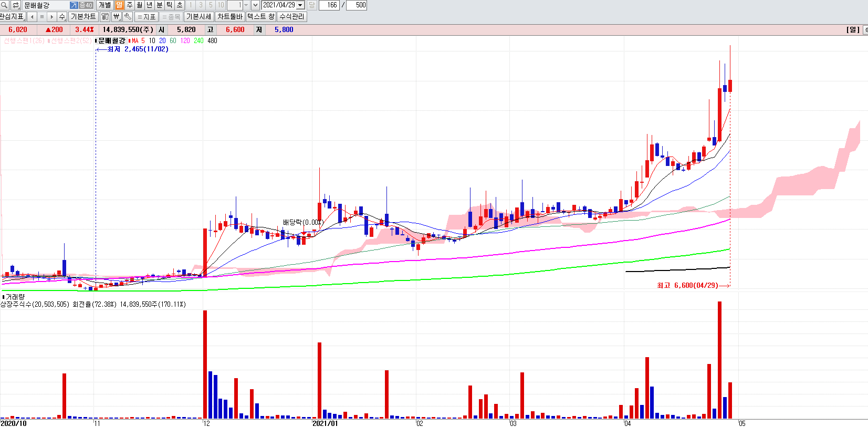
Task: Click the wrench settings icon
Action: point(127,17)
